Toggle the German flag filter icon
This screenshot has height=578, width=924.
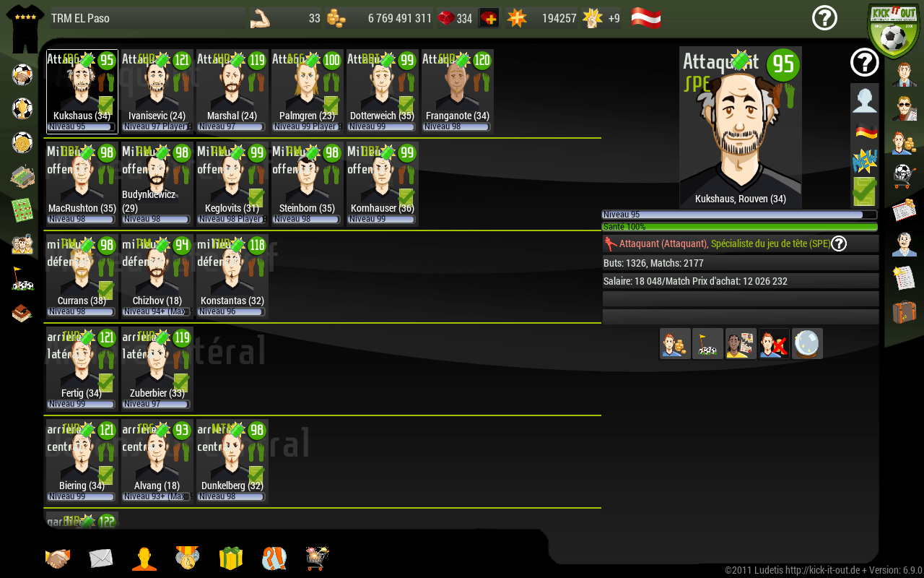pos(865,131)
